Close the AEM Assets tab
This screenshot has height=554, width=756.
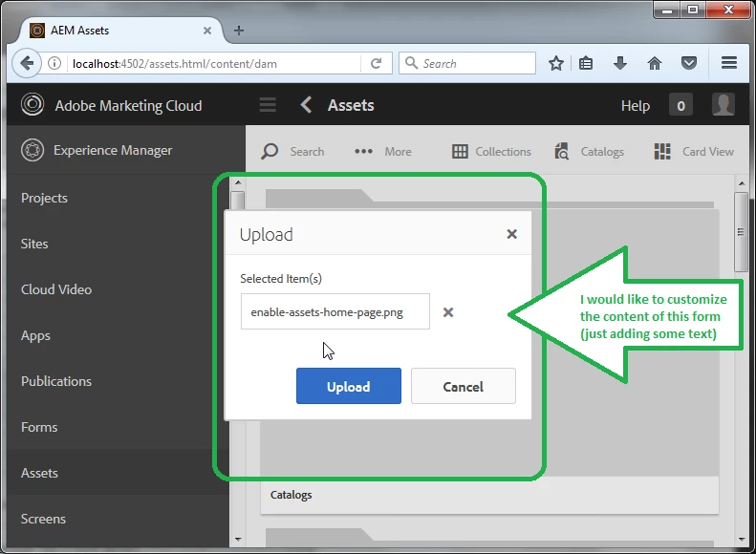(207, 31)
